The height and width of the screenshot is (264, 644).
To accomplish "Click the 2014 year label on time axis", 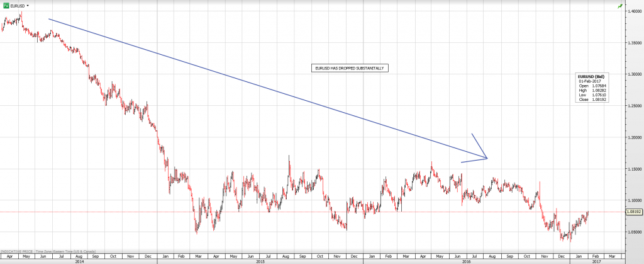I will click(78, 261).
